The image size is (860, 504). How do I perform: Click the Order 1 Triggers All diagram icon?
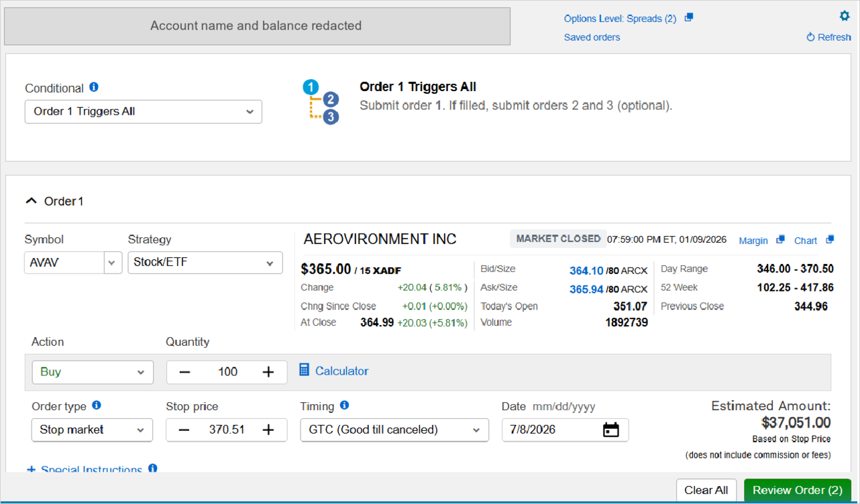[321, 102]
